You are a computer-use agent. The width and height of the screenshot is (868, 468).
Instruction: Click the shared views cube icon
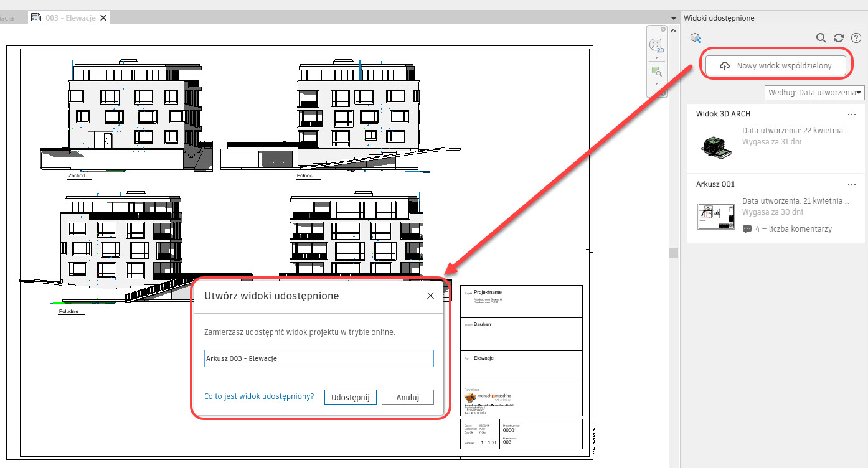(x=696, y=38)
